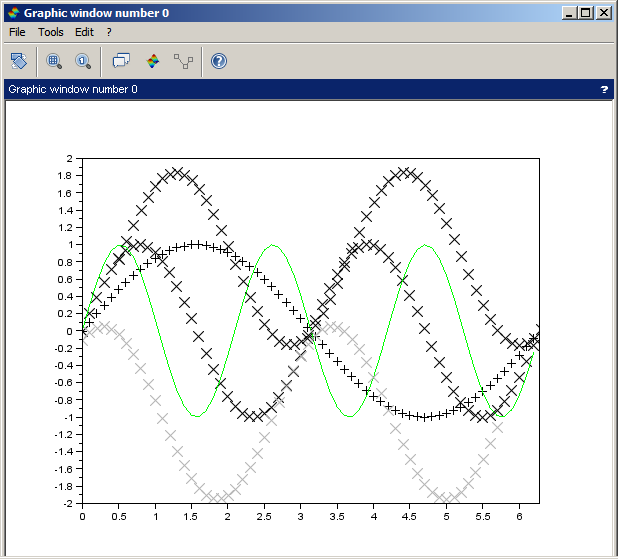Minimize the graphic window
Viewport: 618px width, 559px height.
click(x=569, y=13)
